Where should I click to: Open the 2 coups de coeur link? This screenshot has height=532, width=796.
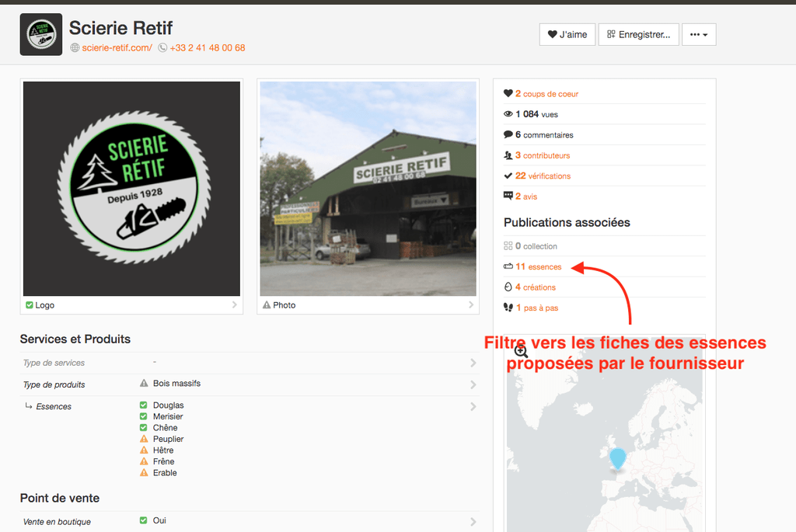pyautogui.click(x=546, y=94)
